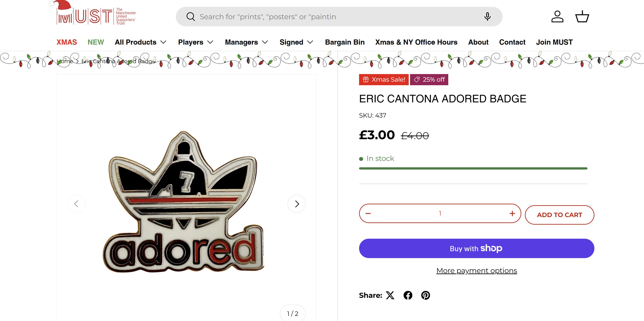Screen dimensions: 644x321
Task: Go to next product image arrow
Action: coord(297,204)
